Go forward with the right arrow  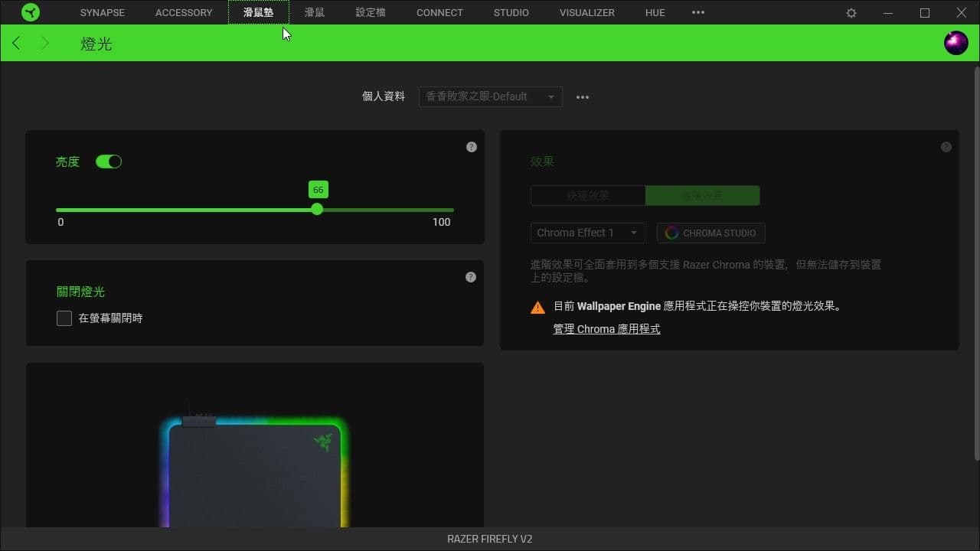(45, 43)
